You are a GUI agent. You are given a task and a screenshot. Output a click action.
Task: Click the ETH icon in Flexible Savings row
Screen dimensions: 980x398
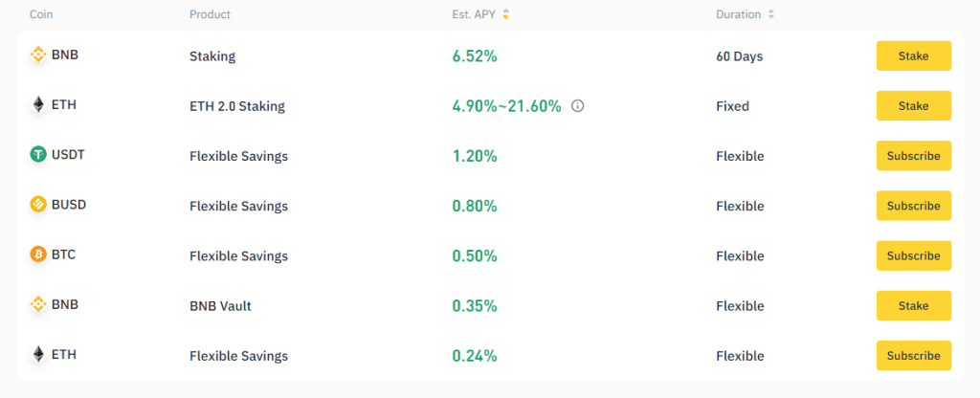(x=38, y=355)
